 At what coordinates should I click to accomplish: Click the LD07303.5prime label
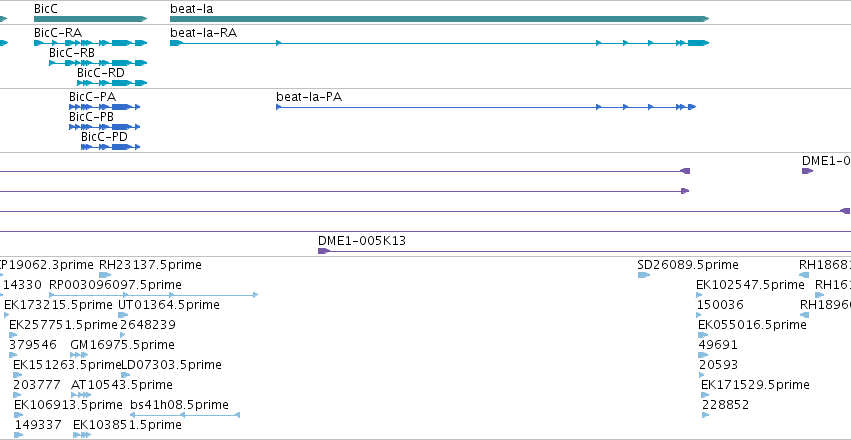[x=172, y=365]
